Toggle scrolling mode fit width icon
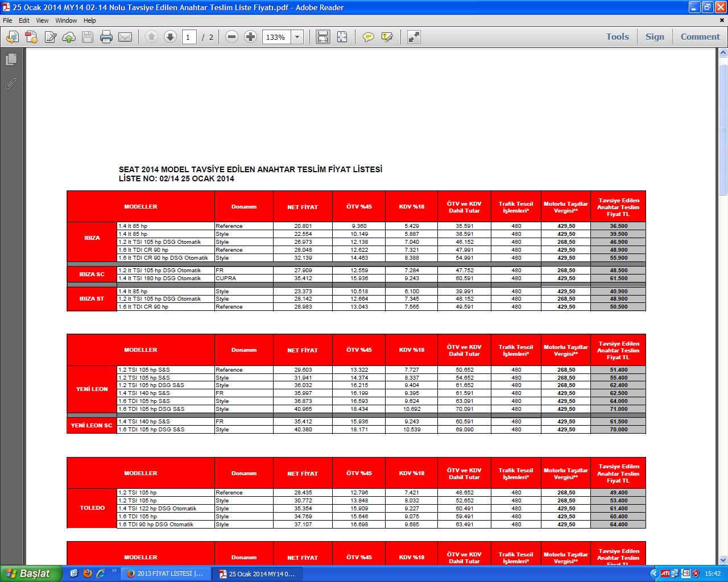728x582 pixels. coord(323,37)
